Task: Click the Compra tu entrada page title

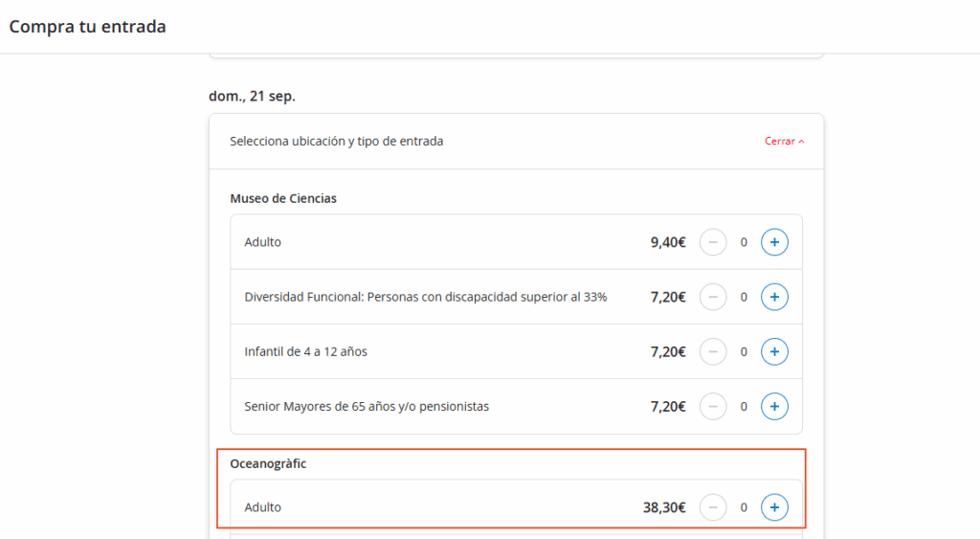Action: [x=88, y=27]
